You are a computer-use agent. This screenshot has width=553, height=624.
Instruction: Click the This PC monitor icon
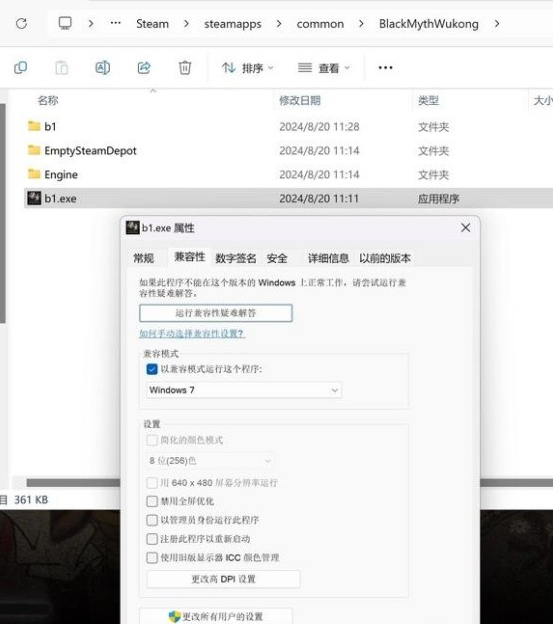coord(65,23)
